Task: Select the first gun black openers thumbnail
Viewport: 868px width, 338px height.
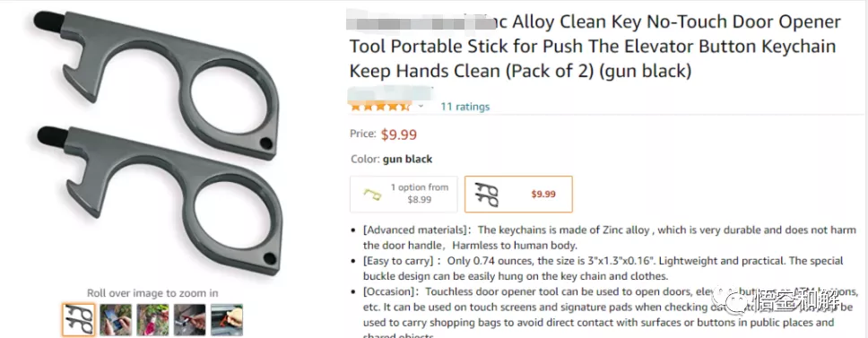Action: [x=78, y=320]
